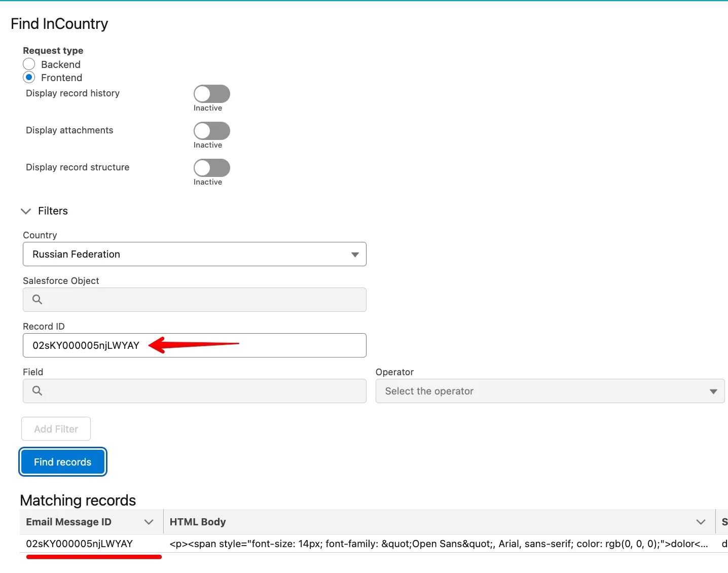Collapse the Filters section chevron
728x573 pixels.
pos(26,211)
